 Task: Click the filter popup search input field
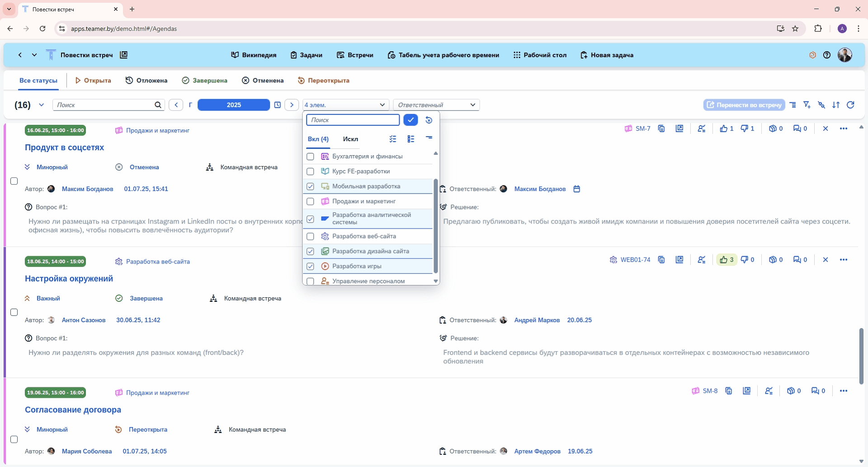353,120
